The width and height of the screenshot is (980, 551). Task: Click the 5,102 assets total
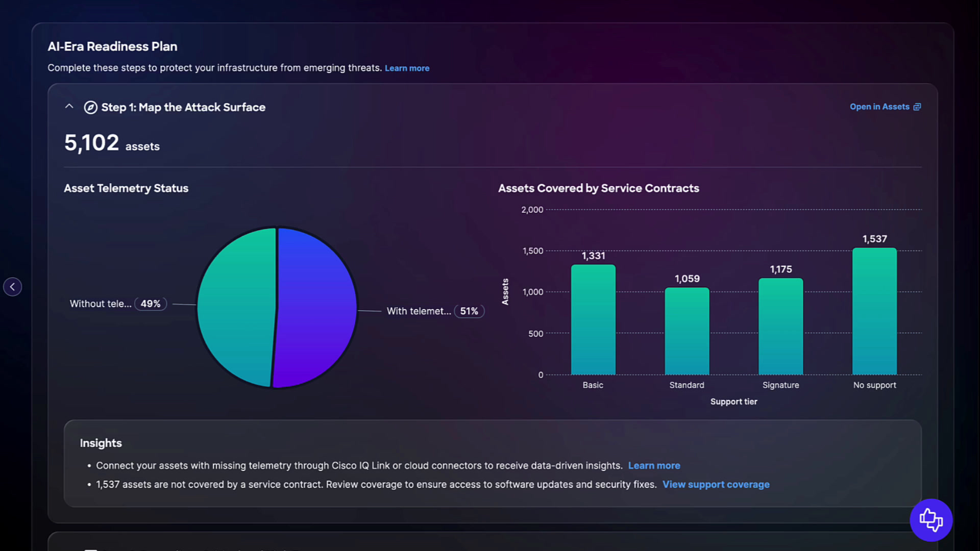pos(112,143)
